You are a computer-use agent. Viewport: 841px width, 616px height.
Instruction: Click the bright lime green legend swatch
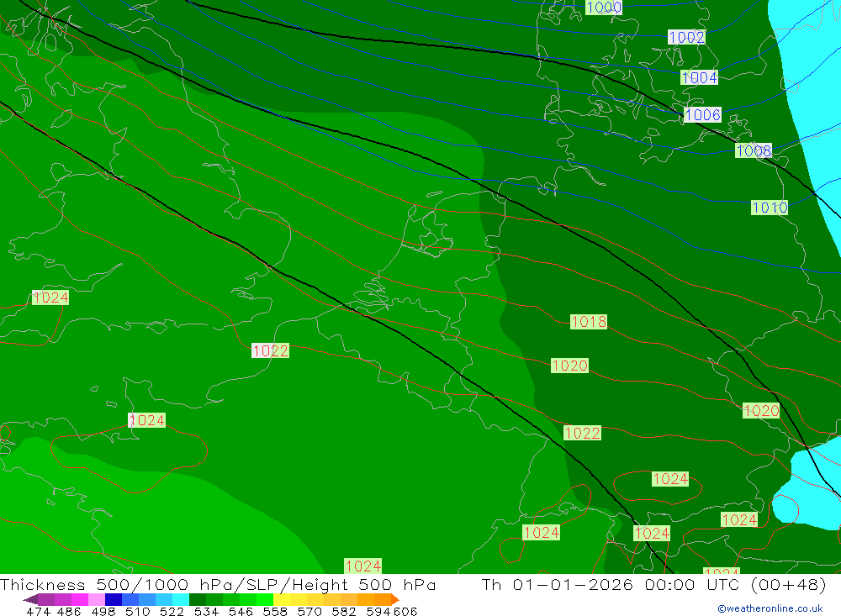point(265,599)
